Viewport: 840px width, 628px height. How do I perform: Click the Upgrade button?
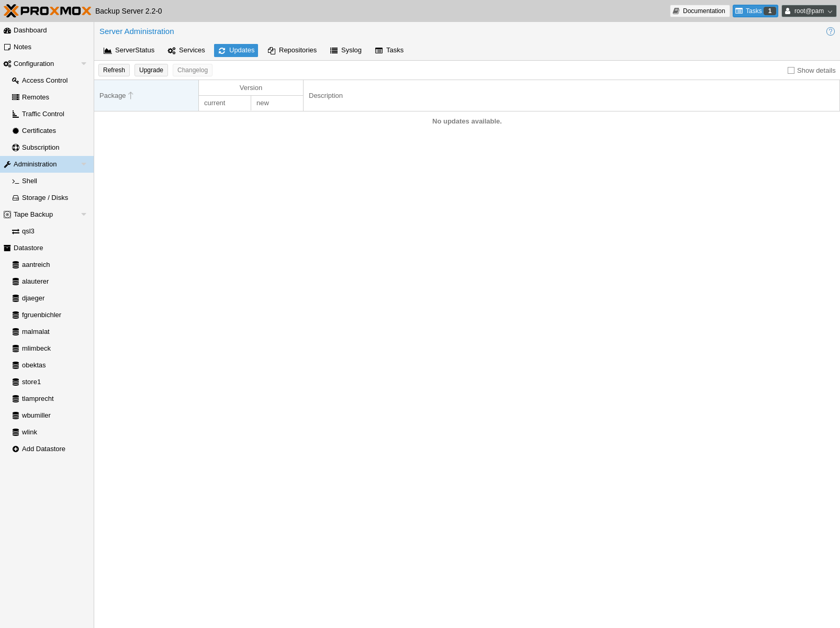[x=151, y=70]
